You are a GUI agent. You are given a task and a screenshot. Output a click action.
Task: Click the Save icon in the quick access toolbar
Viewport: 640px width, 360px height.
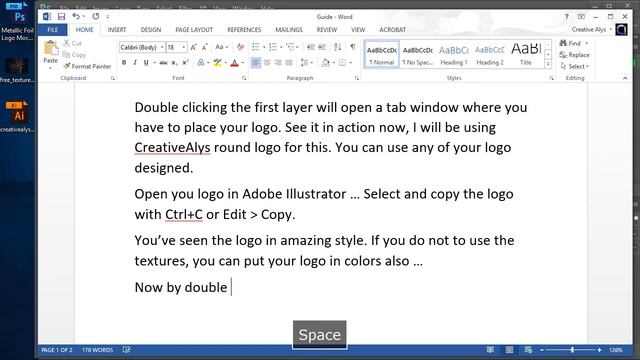[x=61, y=17]
